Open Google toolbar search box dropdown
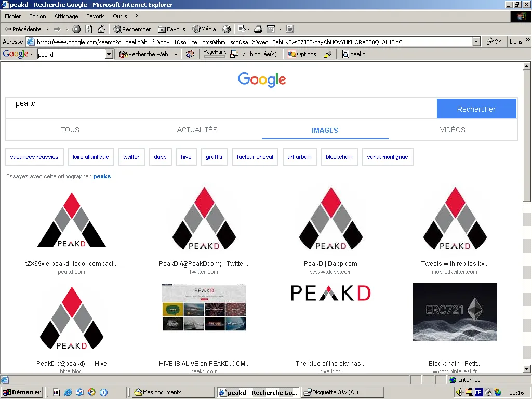The width and height of the screenshot is (532, 399). (x=109, y=54)
